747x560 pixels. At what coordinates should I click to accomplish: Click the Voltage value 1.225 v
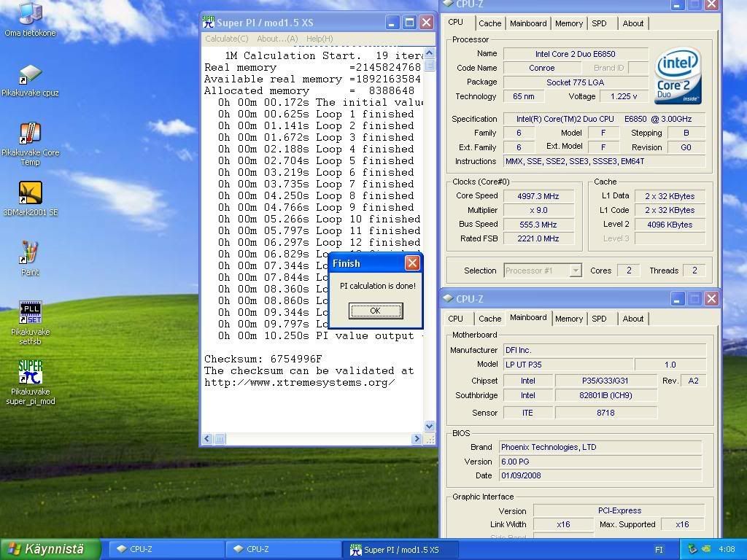coord(624,96)
